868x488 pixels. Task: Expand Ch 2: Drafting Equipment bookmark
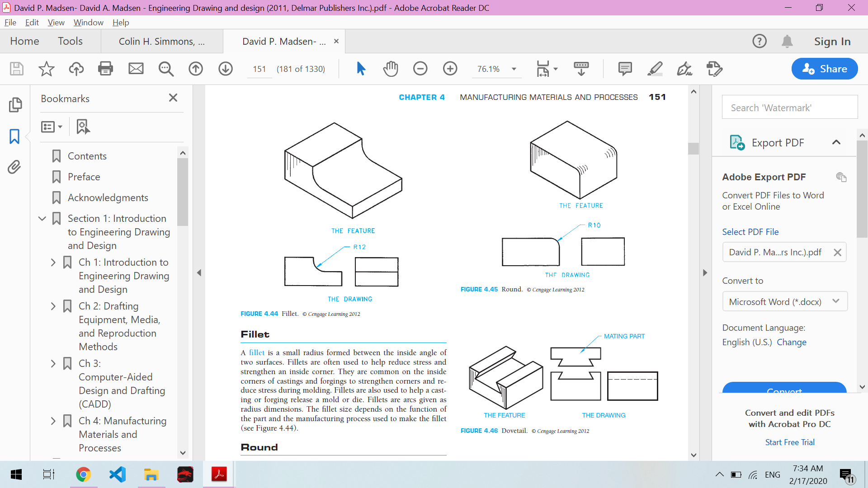click(53, 306)
